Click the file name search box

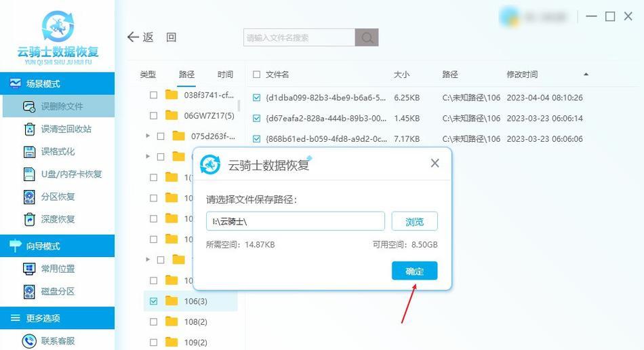(x=299, y=38)
